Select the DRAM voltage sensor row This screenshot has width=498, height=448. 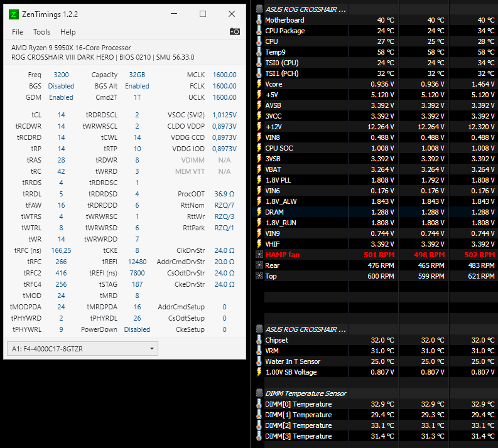[x=375, y=212]
